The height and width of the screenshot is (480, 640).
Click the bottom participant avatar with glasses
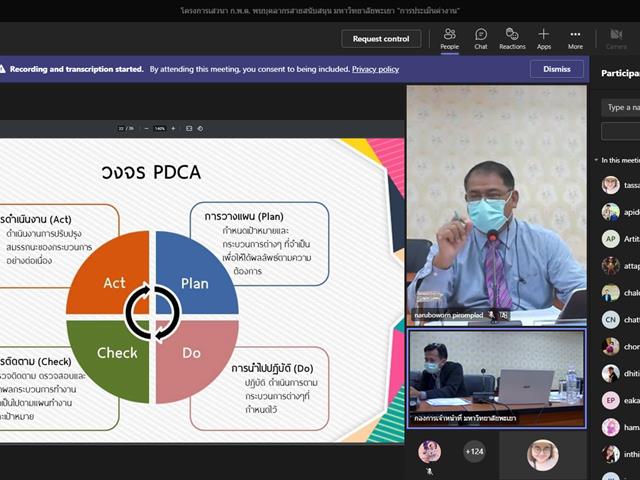point(542,455)
